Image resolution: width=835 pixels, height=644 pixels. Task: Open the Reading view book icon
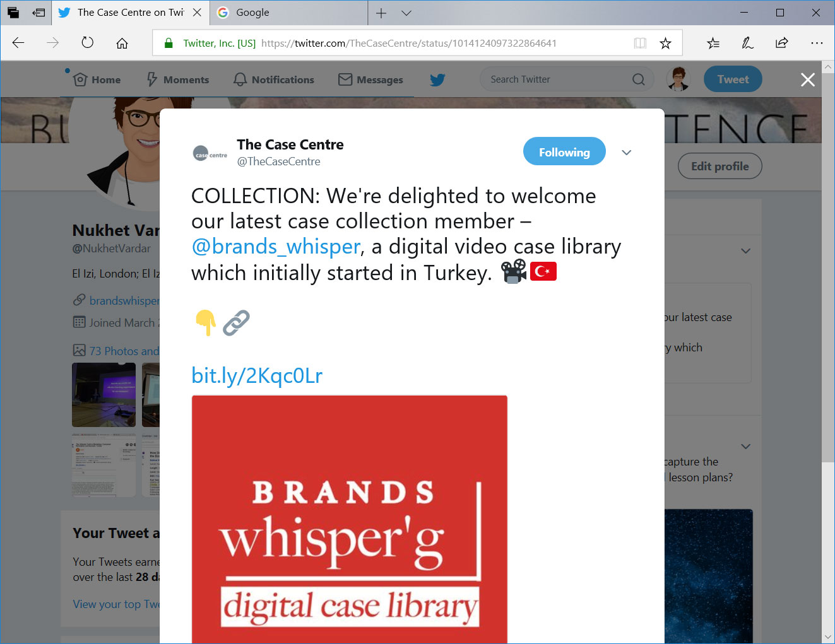(x=640, y=43)
